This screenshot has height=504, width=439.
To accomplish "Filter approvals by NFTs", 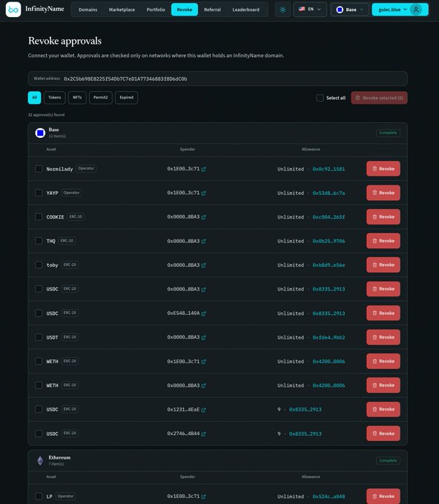I will pyautogui.click(x=77, y=97).
